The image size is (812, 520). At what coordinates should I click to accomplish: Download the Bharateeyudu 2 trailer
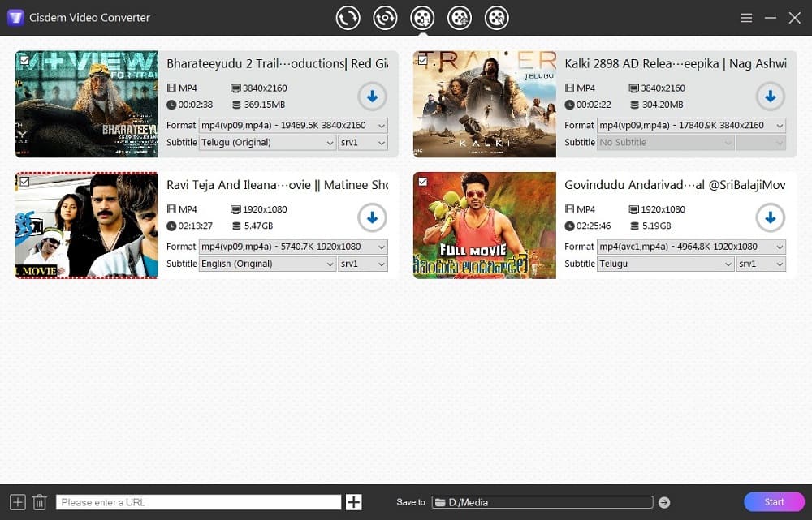pos(372,96)
